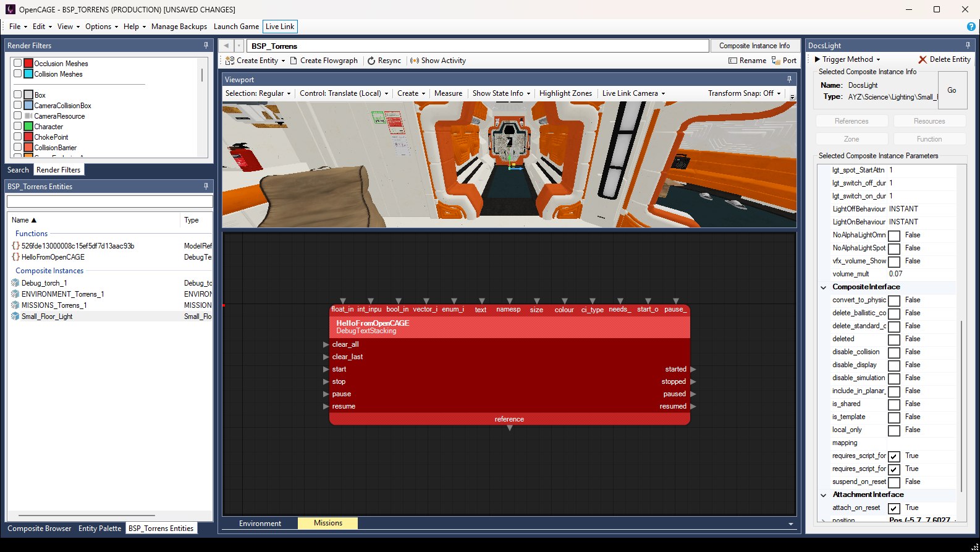Click the Create Entity toolbar icon

click(230, 61)
